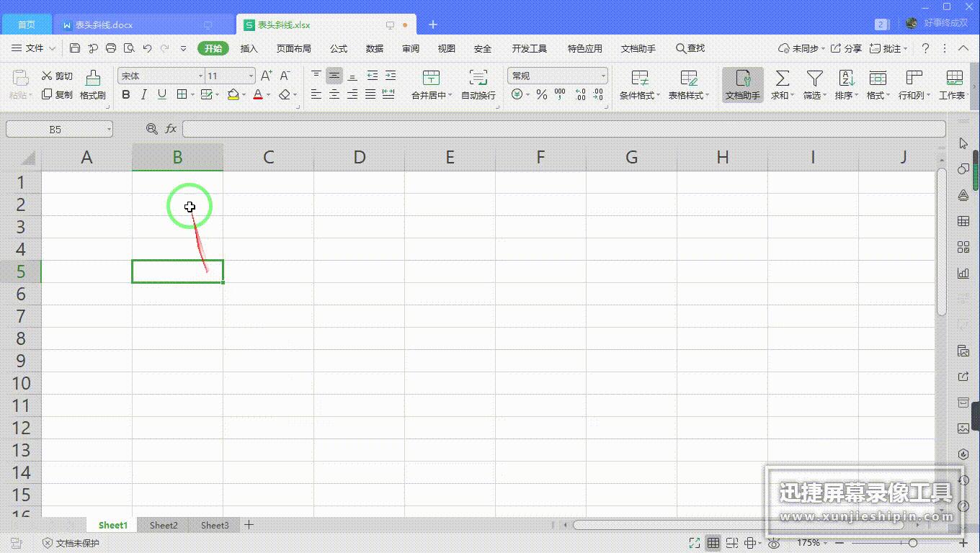
Task: Open the chart panel icon in right sidebar
Action: [x=963, y=273]
